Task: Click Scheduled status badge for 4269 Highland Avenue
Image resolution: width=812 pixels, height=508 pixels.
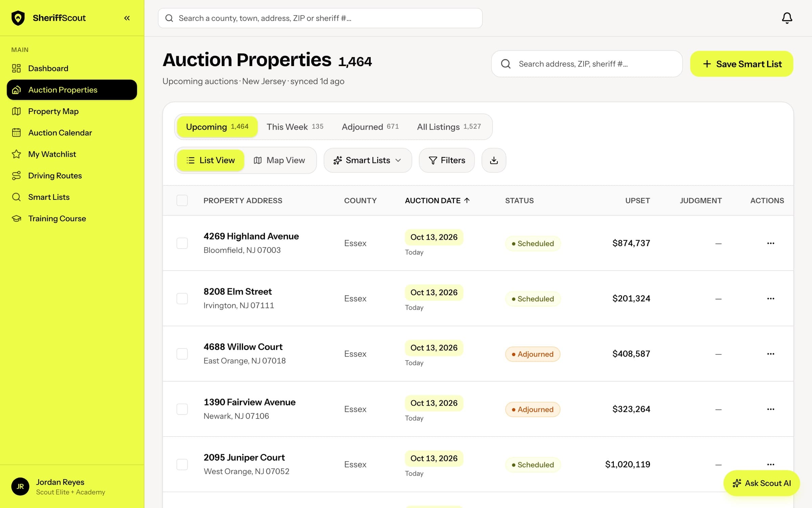Action: (x=533, y=244)
